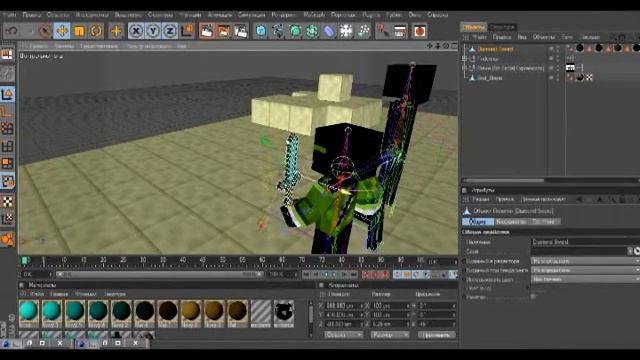The width and height of the screenshot is (640, 360).
Task: Toggle the viewport maximize square icon
Action: click(x=454, y=46)
